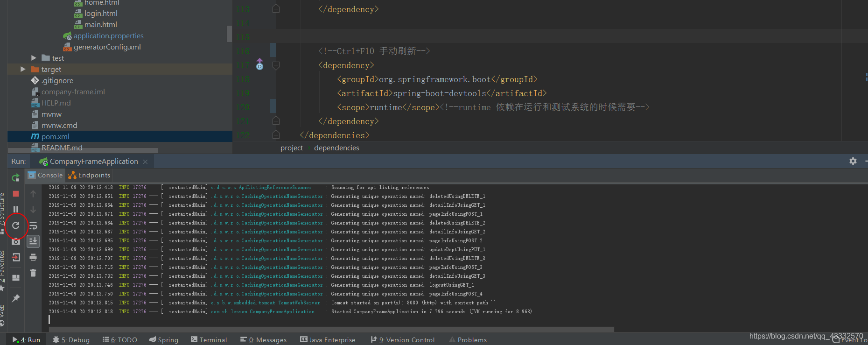Screen dimensions: 868x345
Task: Fold closing dependencies tag at line 122
Action: 276,135
